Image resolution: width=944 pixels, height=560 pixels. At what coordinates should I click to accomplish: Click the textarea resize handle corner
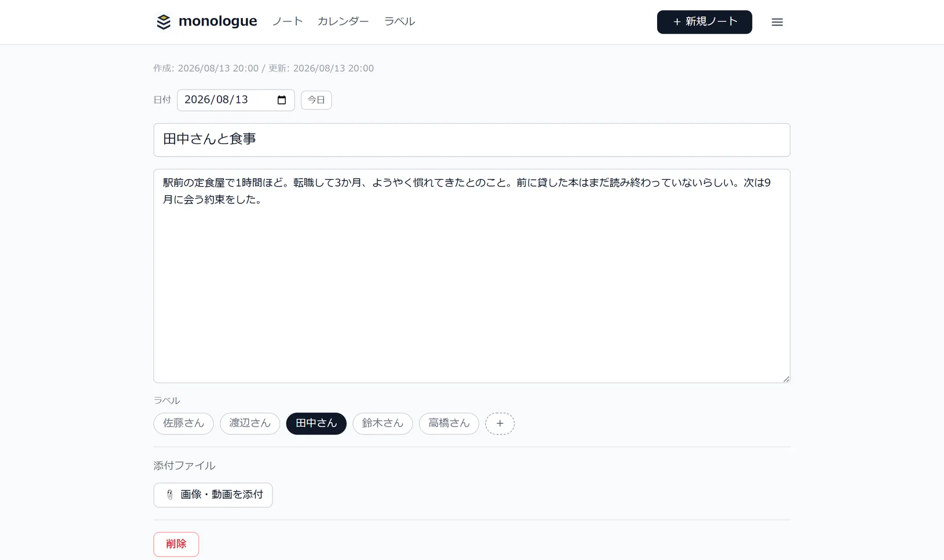(x=786, y=379)
